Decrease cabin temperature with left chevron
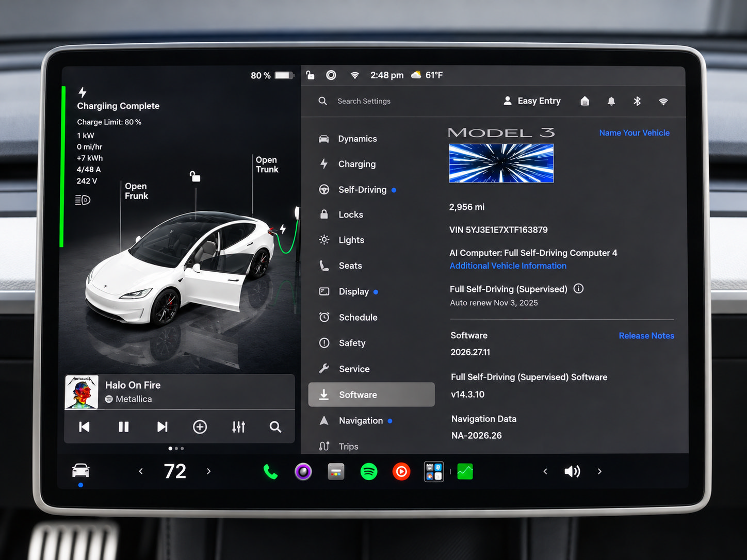The image size is (747, 560). pyautogui.click(x=141, y=471)
